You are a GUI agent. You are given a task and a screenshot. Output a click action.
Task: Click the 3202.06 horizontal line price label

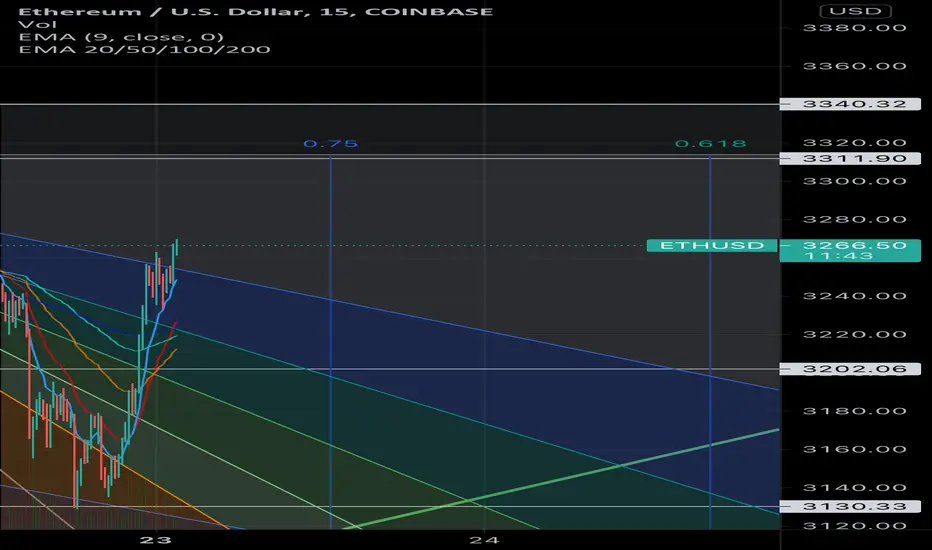click(x=850, y=369)
